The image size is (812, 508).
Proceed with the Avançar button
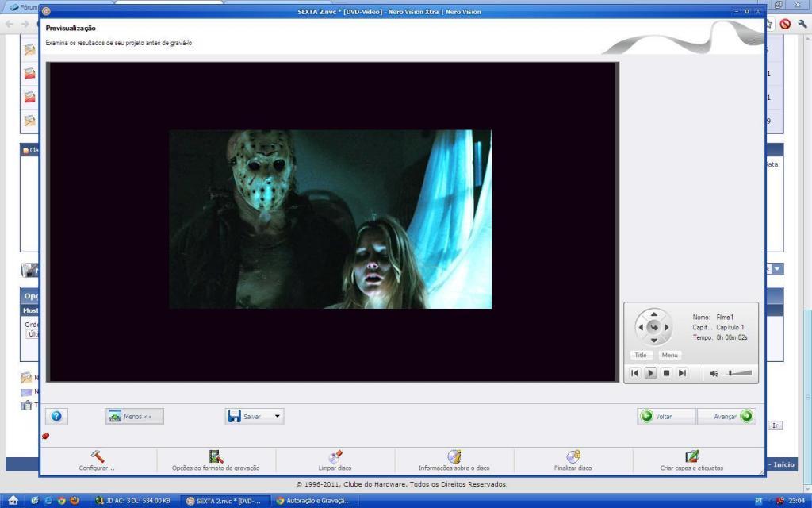click(x=726, y=416)
